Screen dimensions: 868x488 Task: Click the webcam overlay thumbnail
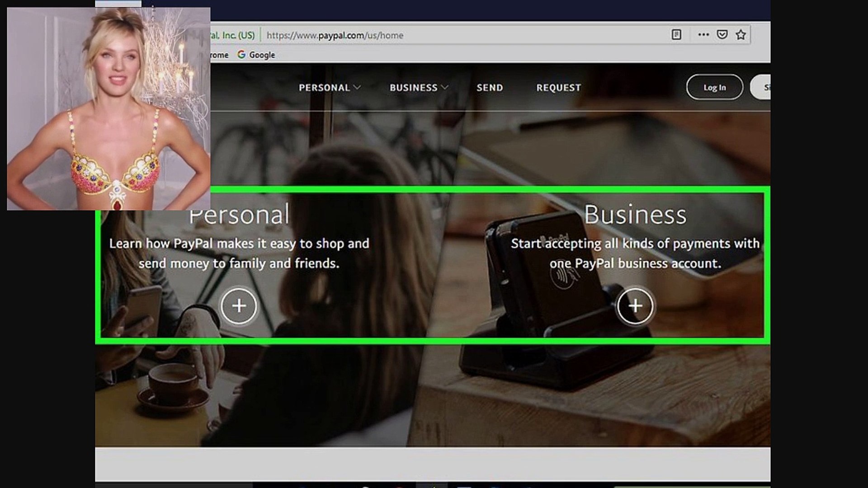point(108,108)
